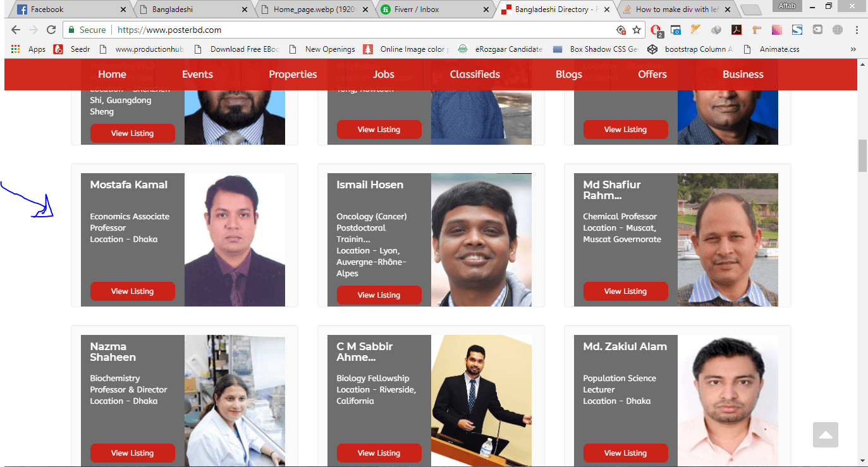Image resolution: width=868 pixels, height=467 pixels.
Task: Open the Box Shadow CSS Generator bookmark
Action: coord(596,49)
